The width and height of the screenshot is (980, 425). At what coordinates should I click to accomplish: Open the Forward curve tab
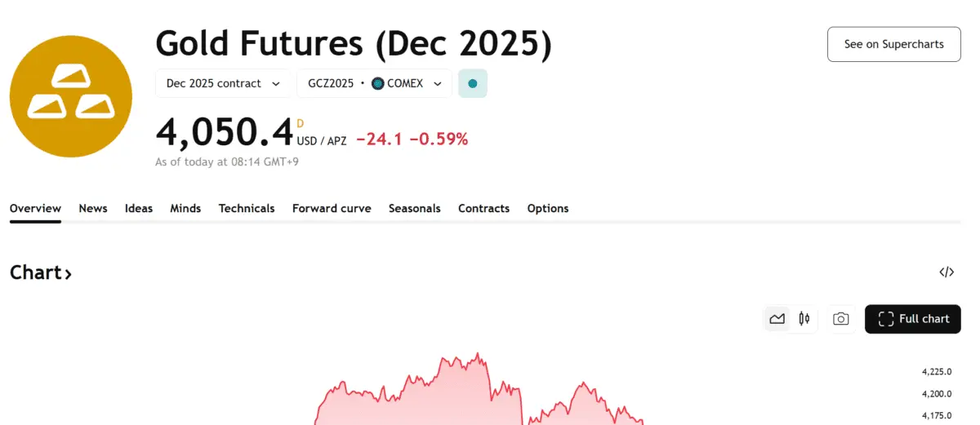pyautogui.click(x=332, y=208)
